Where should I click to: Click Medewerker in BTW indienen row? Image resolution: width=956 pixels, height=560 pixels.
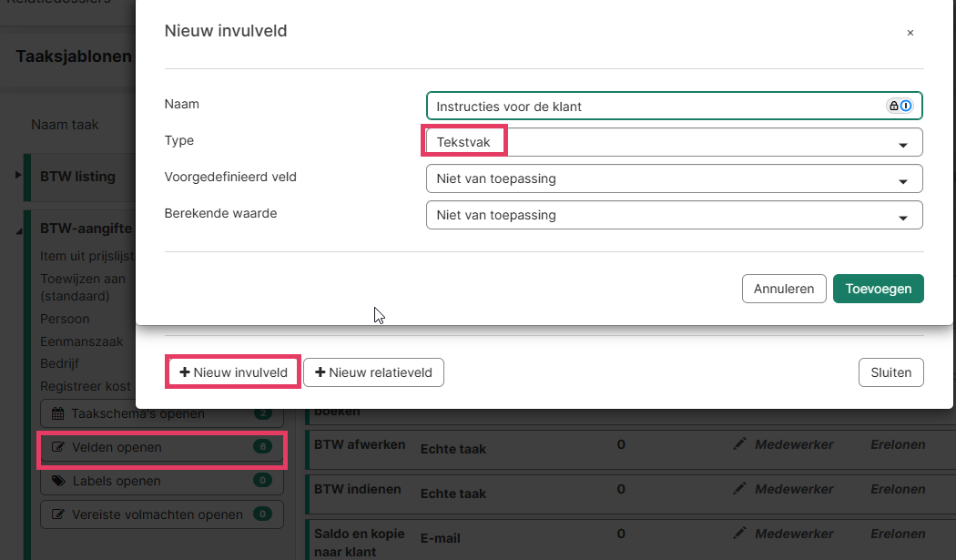tap(795, 489)
